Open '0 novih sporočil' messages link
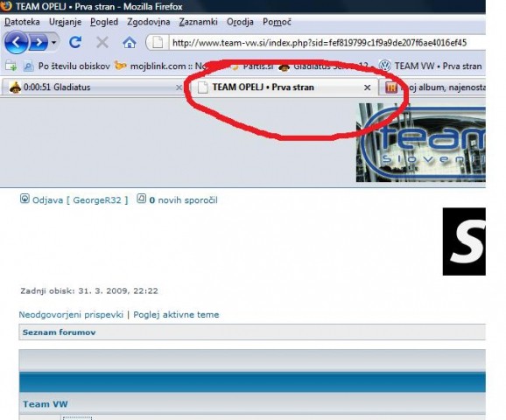Image resolution: width=506 pixels, height=420 pixels. click(x=183, y=200)
